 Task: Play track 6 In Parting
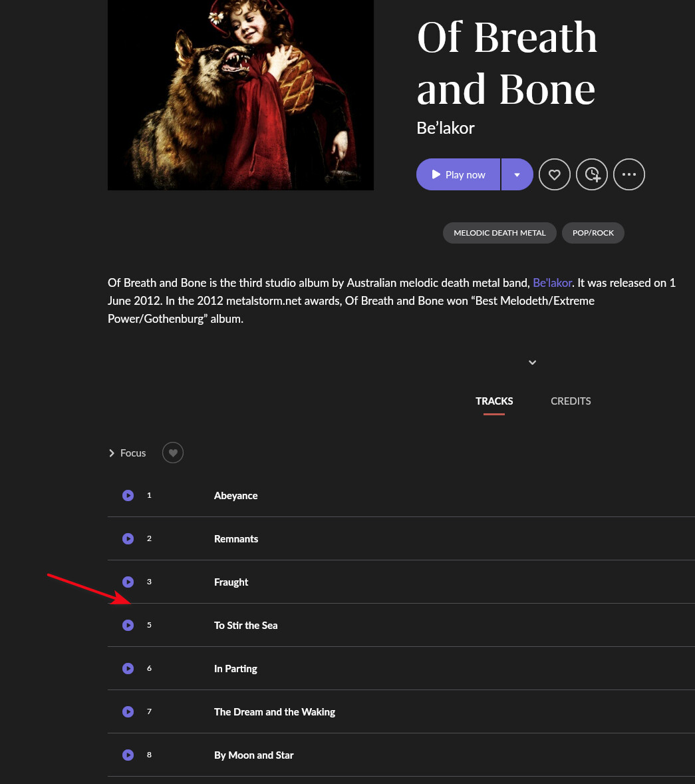point(128,668)
